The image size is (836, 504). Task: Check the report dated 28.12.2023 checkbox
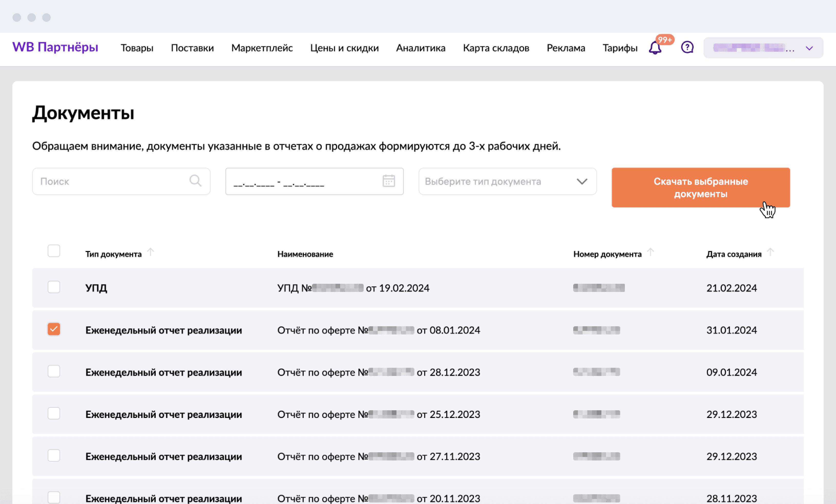(54, 371)
